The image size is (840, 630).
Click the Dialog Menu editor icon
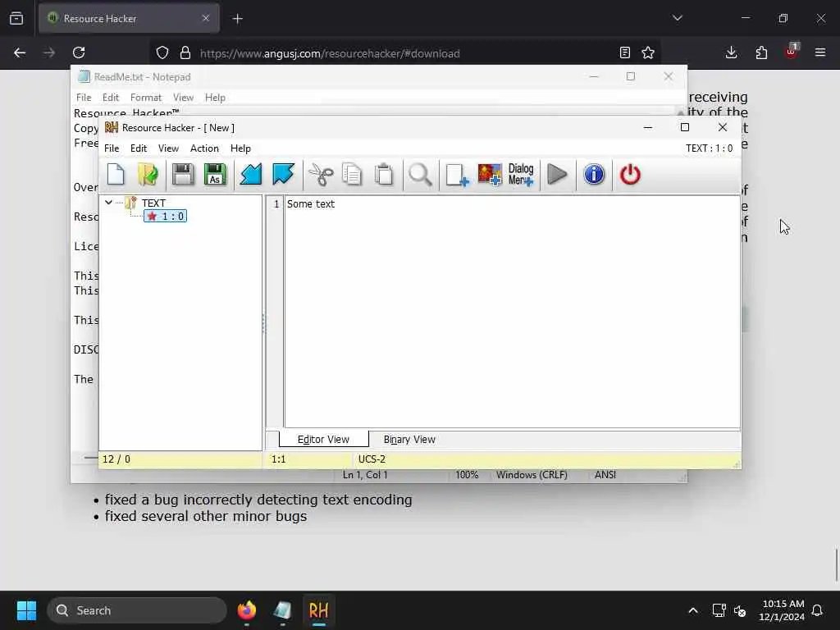coord(521,175)
